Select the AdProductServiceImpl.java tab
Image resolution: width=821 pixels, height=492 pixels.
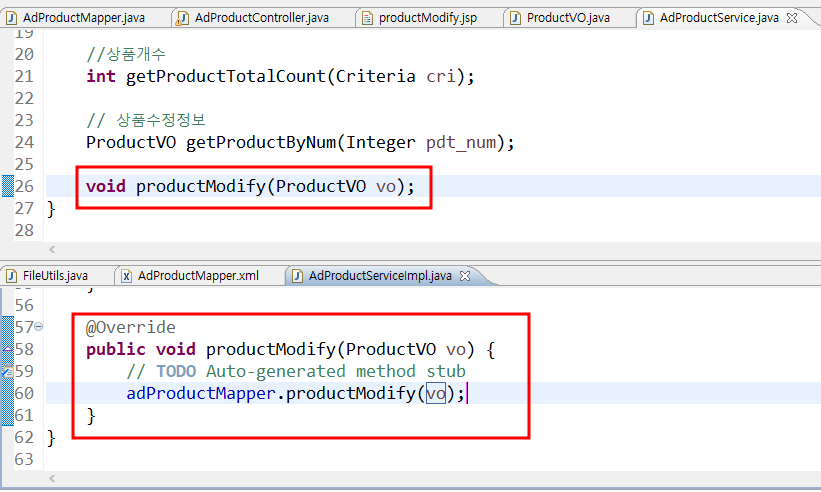[x=380, y=276]
